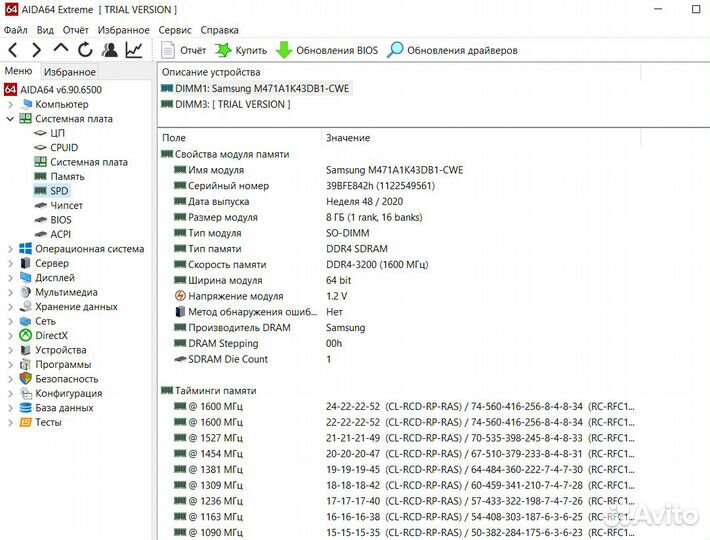Switch to the Избранное sidebar tab
The height and width of the screenshot is (540, 710).
[70, 72]
